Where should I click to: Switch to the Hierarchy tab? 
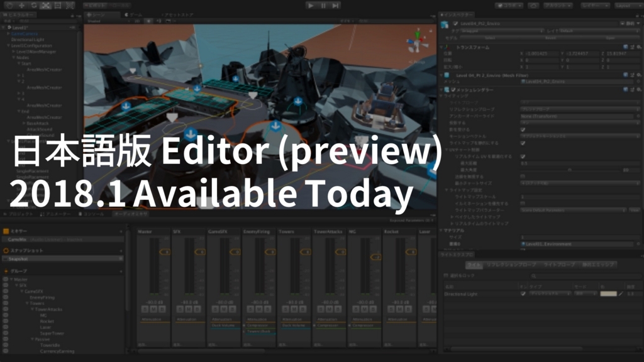pyautogui.click(x=19, y=15)
